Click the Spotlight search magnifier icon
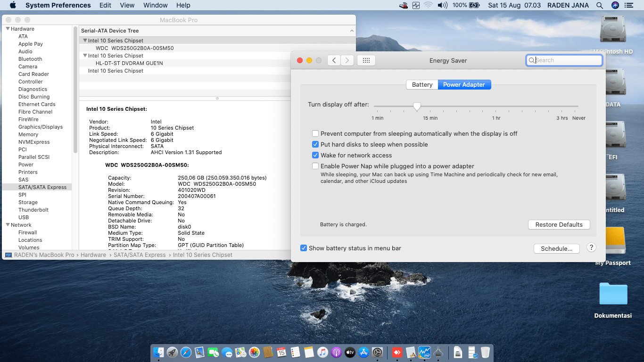644x362 pixels. (599, 5)
